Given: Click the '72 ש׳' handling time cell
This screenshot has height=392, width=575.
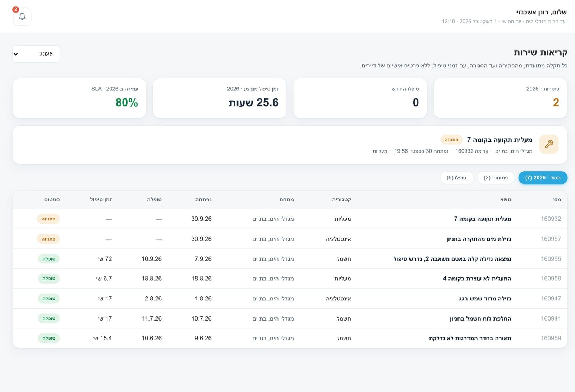Looking at the screenshot, I should point(105,259).
